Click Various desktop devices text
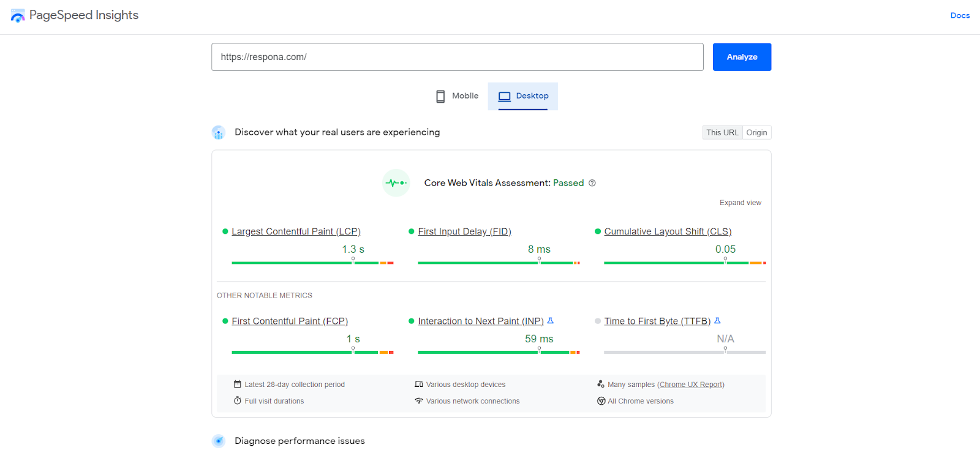 pos(466,385)
